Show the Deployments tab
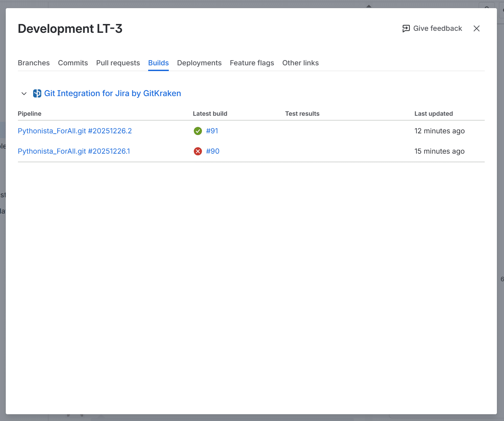Viewport: 504px width, 421px height. pyautogui.click(x=199, y=63)
